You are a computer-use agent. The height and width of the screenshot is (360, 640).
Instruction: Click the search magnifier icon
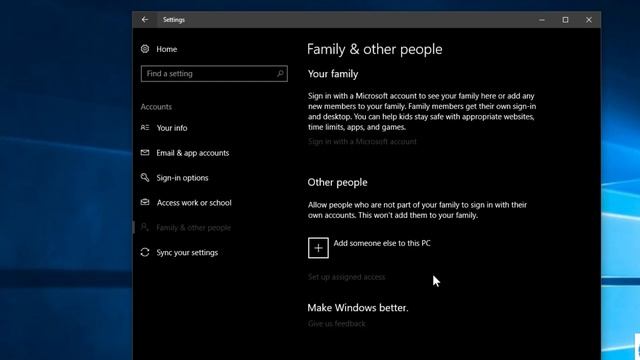point(280,73)
